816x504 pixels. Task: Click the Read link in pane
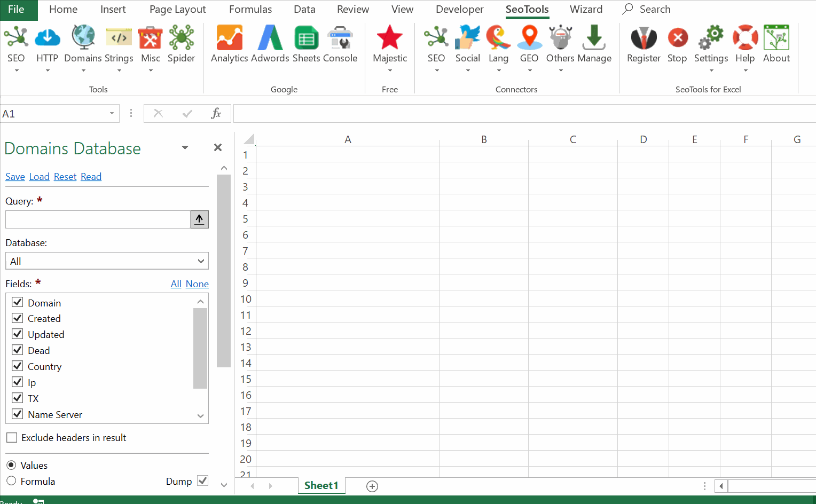tap(91, 177)
